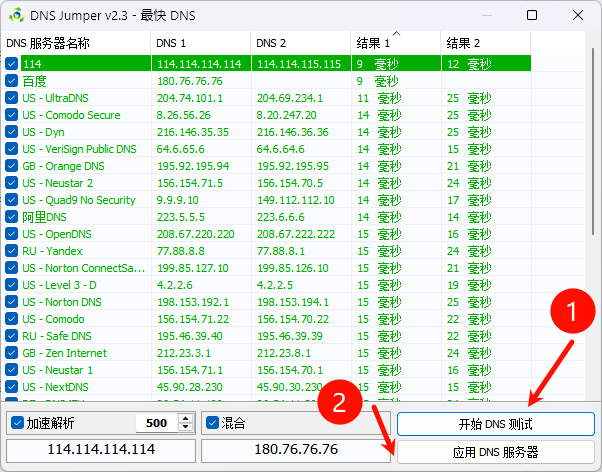Viewport: 602px width, 472px height.
Task: Click the 开始 DNS 测试 button
Action: click(x=496, y=424)
